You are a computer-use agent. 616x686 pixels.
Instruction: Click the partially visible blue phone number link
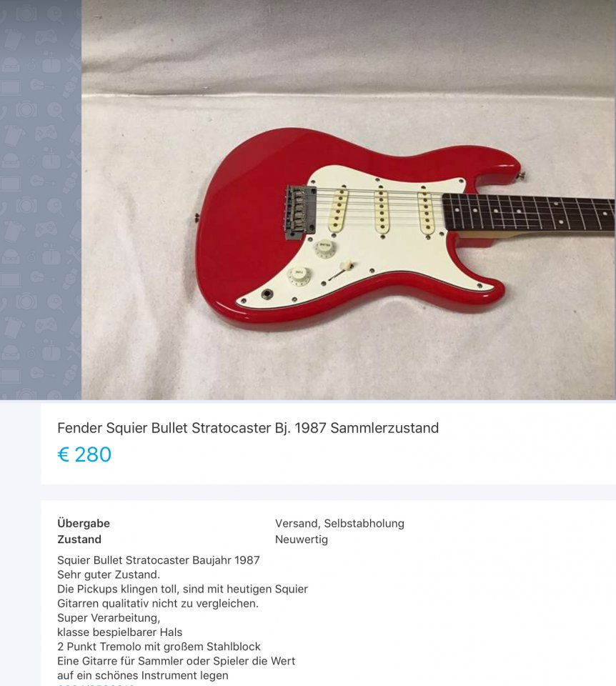click(x=96, y=684)
